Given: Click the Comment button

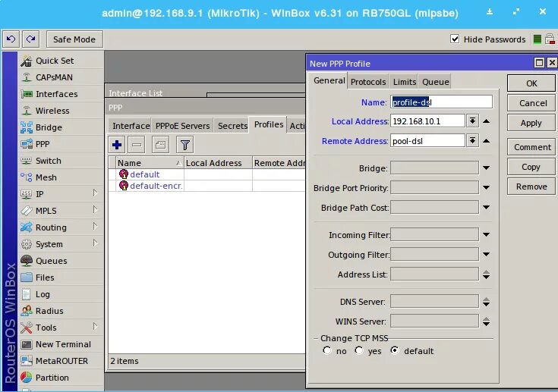Looking at the screenshot, I should click(531, 147).
